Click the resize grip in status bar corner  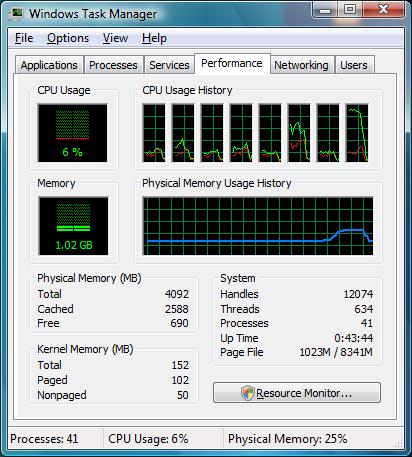click(399, 444)
